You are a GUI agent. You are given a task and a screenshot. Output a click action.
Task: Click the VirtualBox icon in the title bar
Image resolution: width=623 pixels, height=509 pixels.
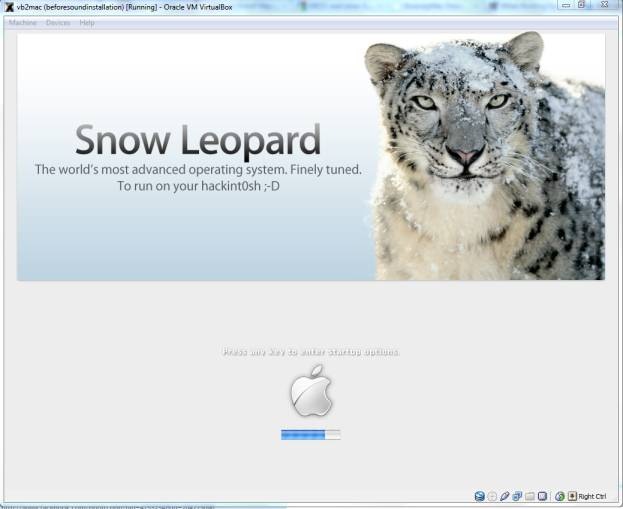pos(9,7)
